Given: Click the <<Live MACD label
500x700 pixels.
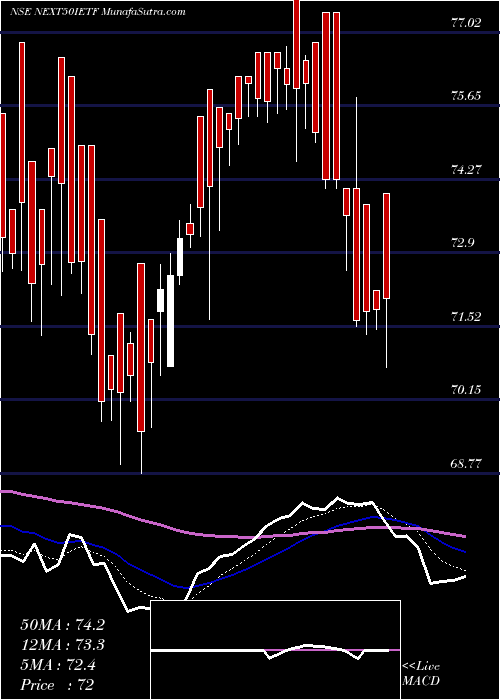Looking at the screenshot, I should click(421, 674).
